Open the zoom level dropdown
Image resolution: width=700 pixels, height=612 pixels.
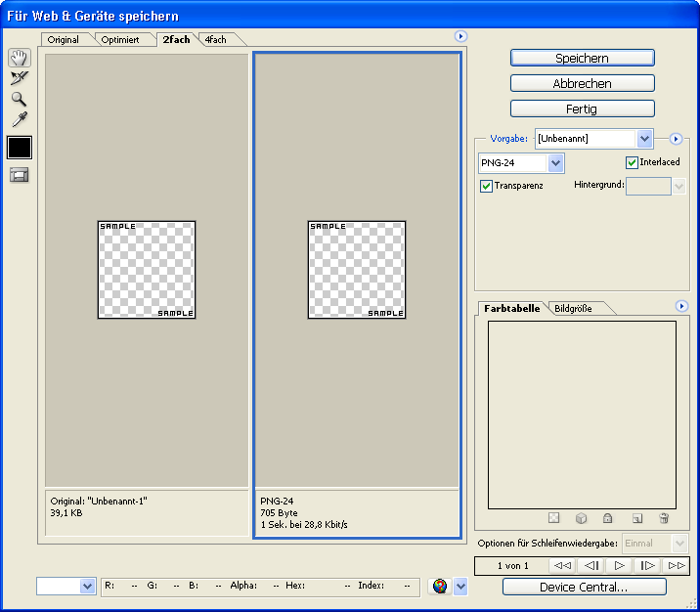click(86, 587)
